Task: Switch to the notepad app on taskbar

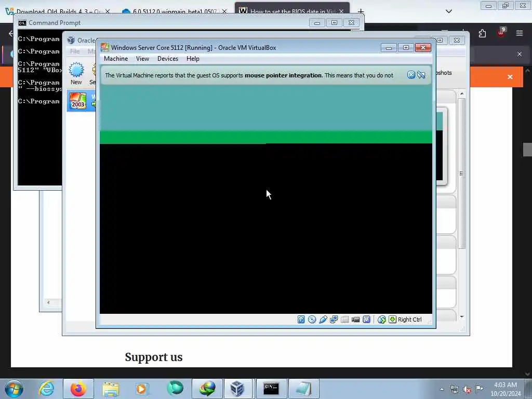Action: 303,389
